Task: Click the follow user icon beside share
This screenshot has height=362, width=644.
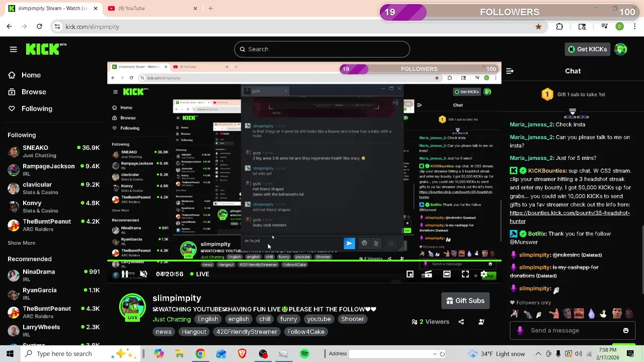Action: 481,322
